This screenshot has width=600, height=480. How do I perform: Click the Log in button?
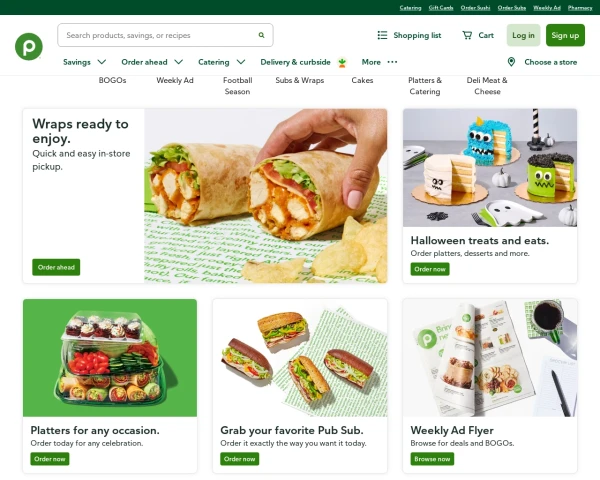tap(523, 35)
